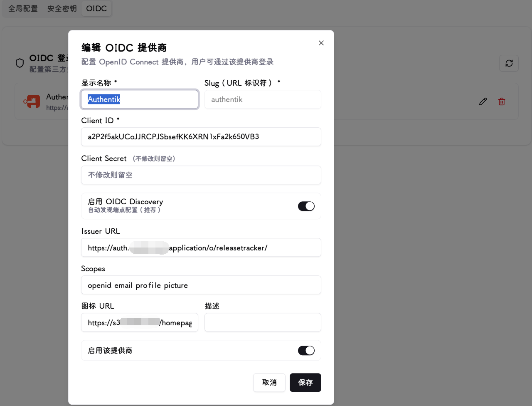Click the 保存 save button
532x406 pixels.
pyautogui.click(x=305, y=383)
